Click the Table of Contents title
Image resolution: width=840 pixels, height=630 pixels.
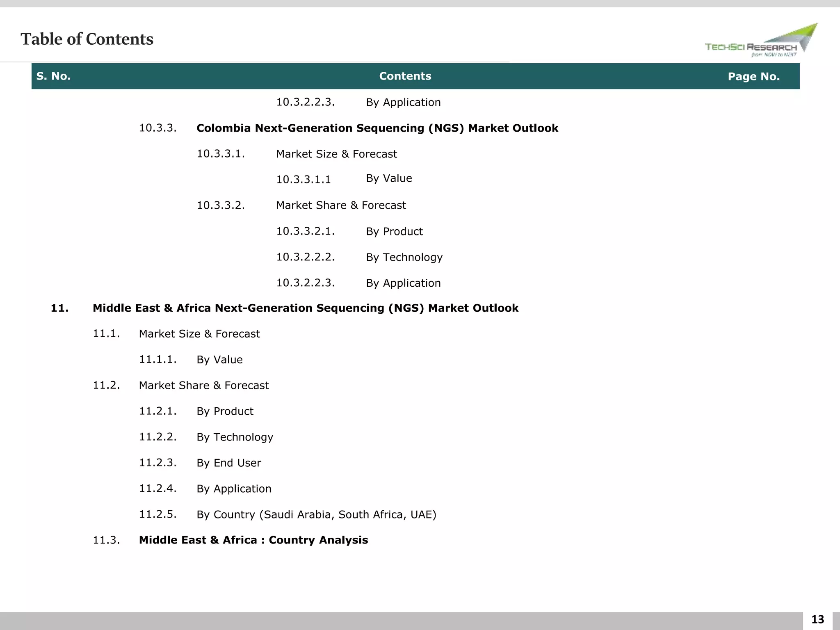pos(87,39)
